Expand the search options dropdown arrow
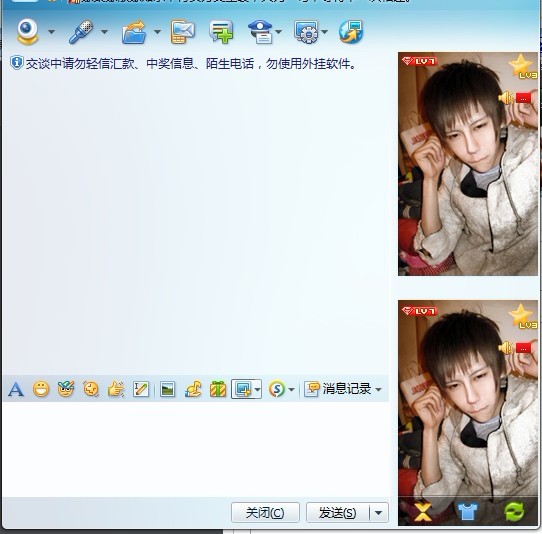Viewport: 542px width, 534px height. tap(291, 390)
